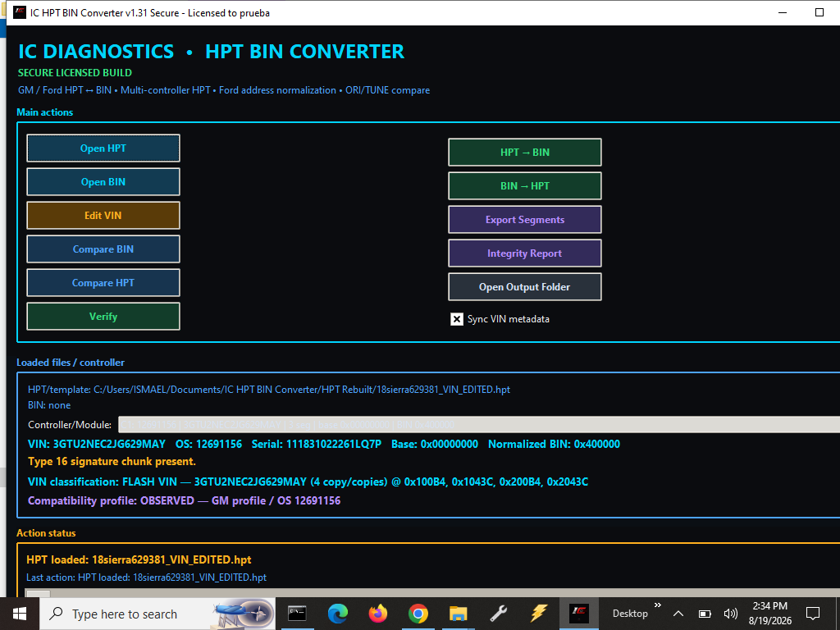Click the Open HPT button
Image resolution: width=840 pixels, height=630 pixels.
click(103, 148)
